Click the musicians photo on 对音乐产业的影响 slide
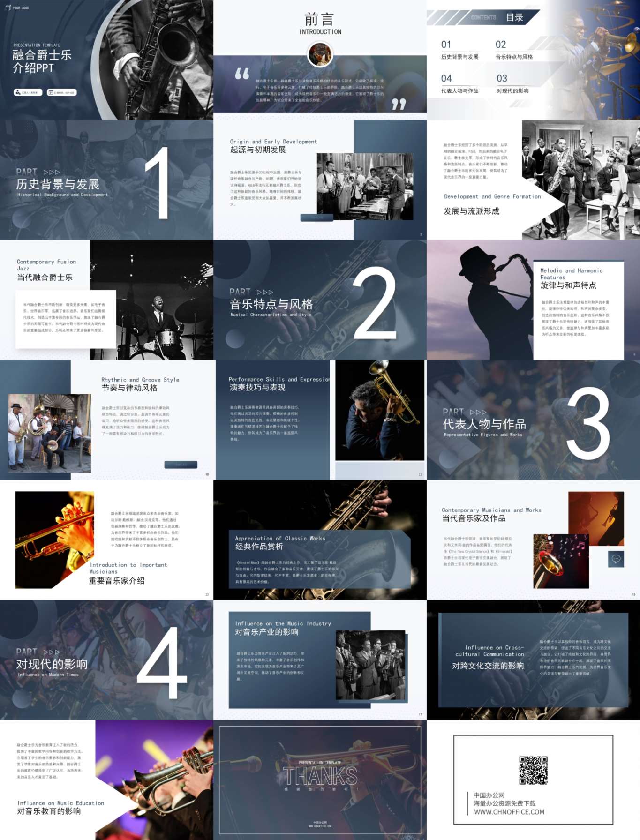 (x=370, y=665)
